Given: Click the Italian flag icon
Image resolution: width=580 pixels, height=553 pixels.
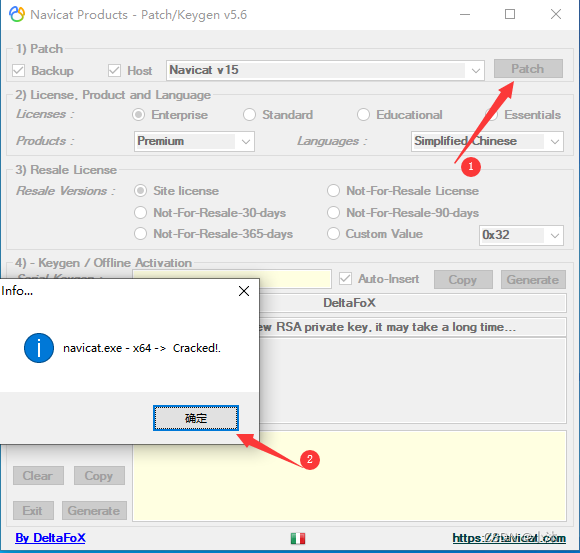Looking at the screenshot, I should [298, 538].
